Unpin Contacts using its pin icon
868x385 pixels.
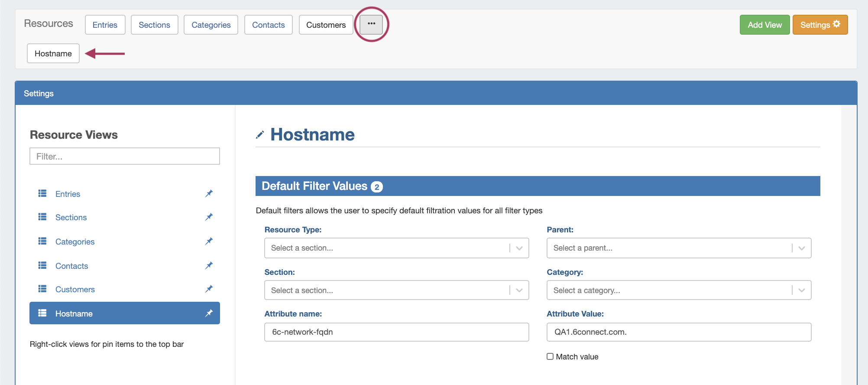point(209,266)
